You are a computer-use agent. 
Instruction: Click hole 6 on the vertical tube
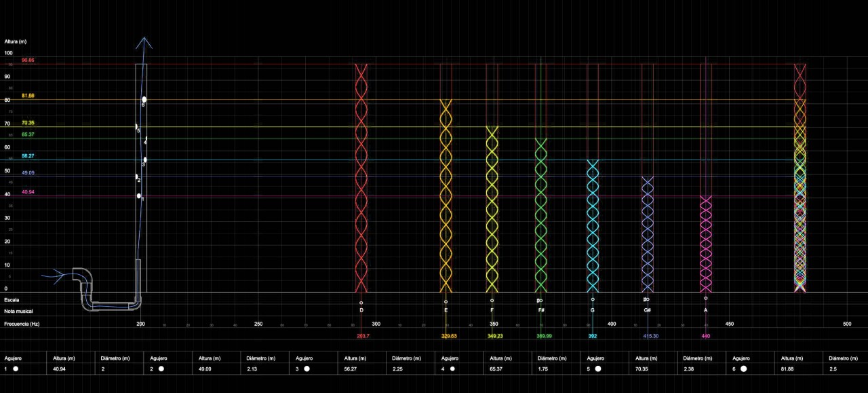click(x=144, y=100)
